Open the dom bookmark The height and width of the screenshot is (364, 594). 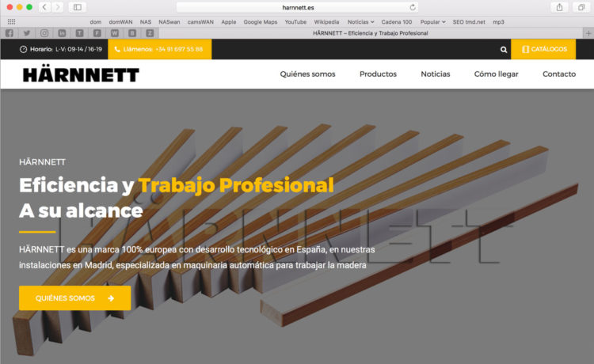pos(96,22)
